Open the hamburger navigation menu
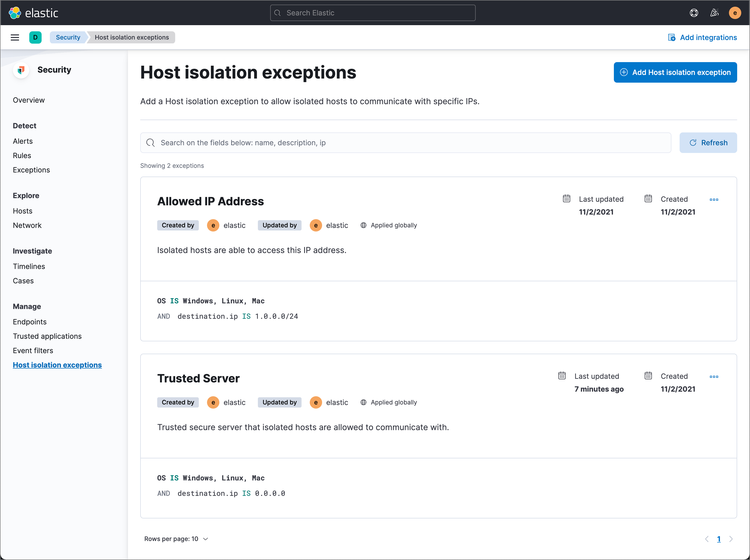Viewport: 750px width, 560px height. (x=15, y=37)
